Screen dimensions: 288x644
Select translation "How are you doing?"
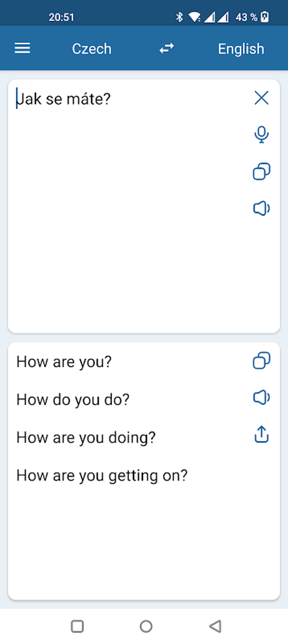86,437
